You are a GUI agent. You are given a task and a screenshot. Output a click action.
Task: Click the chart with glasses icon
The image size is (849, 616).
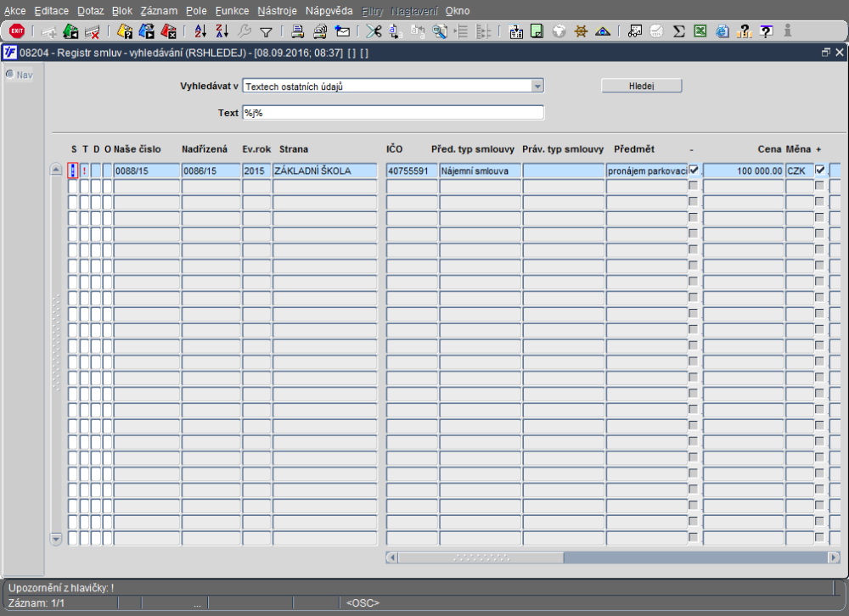coord(634,31)
